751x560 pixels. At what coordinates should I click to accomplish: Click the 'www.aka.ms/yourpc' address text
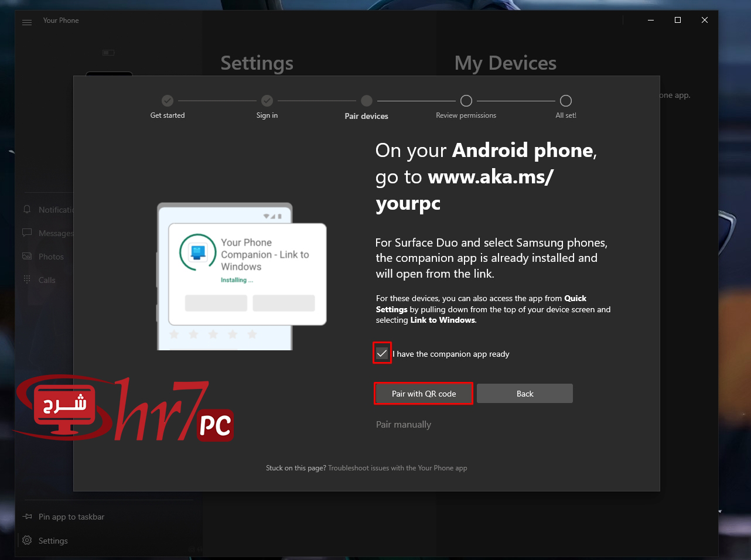pyautogui.click(x=465, y=190)
